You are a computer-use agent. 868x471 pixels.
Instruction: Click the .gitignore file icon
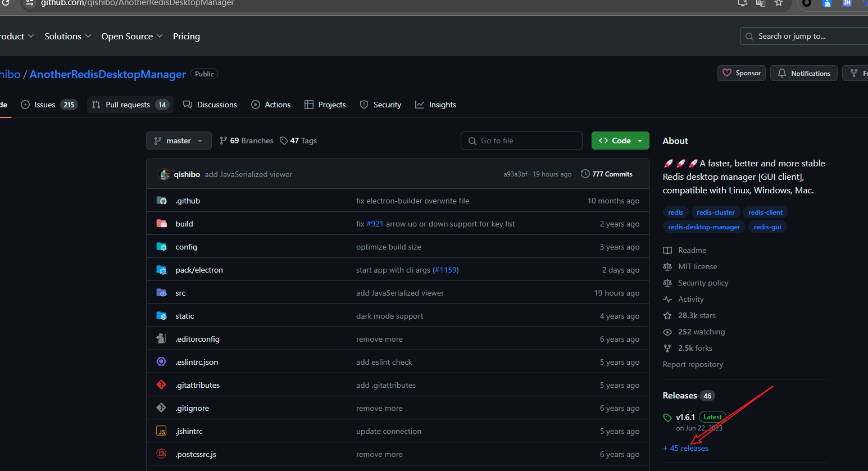pos(162,408)
